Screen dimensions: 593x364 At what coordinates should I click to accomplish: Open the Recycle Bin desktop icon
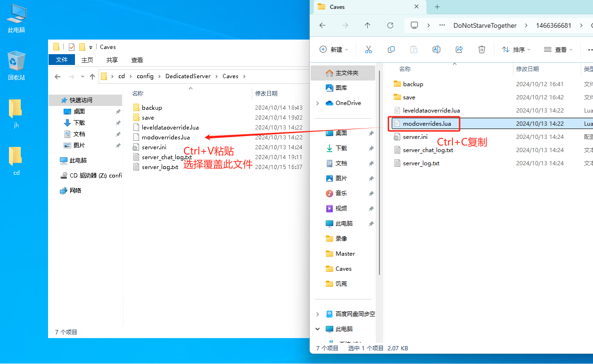pos(16,66)
